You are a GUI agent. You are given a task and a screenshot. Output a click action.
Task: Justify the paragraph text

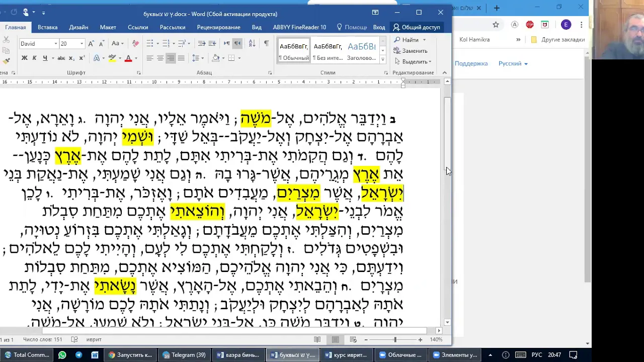181,58
